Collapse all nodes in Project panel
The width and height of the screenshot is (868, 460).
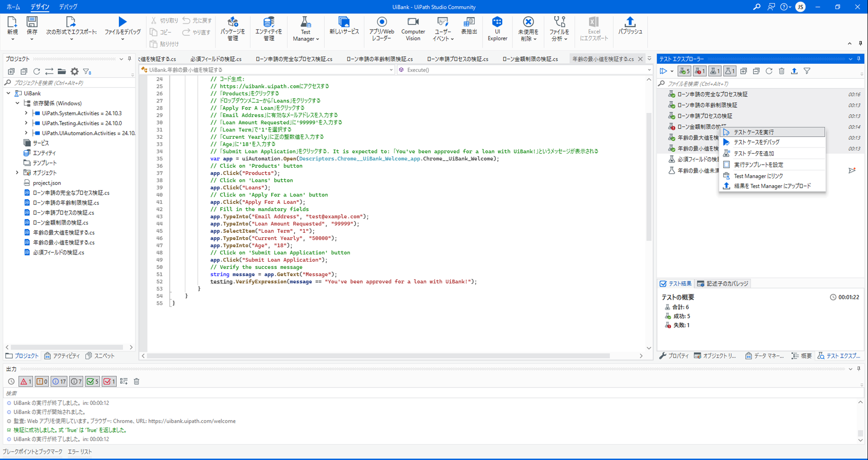pos(24,72)
